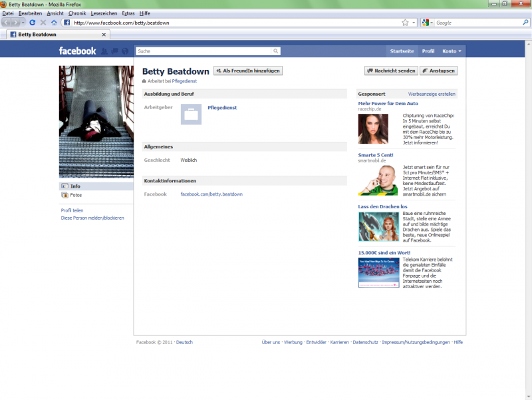Open the Lesezeichen menu
The height and width of the screenshot is (400, 532).
coord(103,13)
